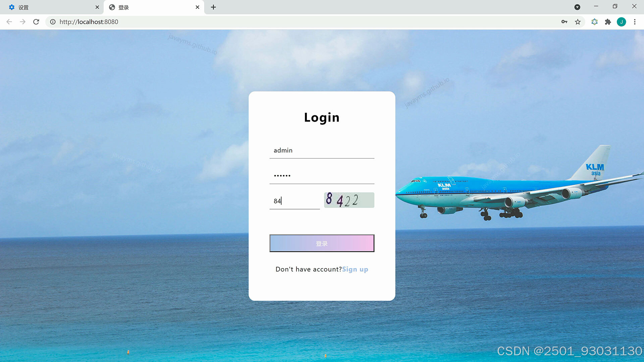Open the profile avatar J
This screenshot has height=362, width=644.
621,22
